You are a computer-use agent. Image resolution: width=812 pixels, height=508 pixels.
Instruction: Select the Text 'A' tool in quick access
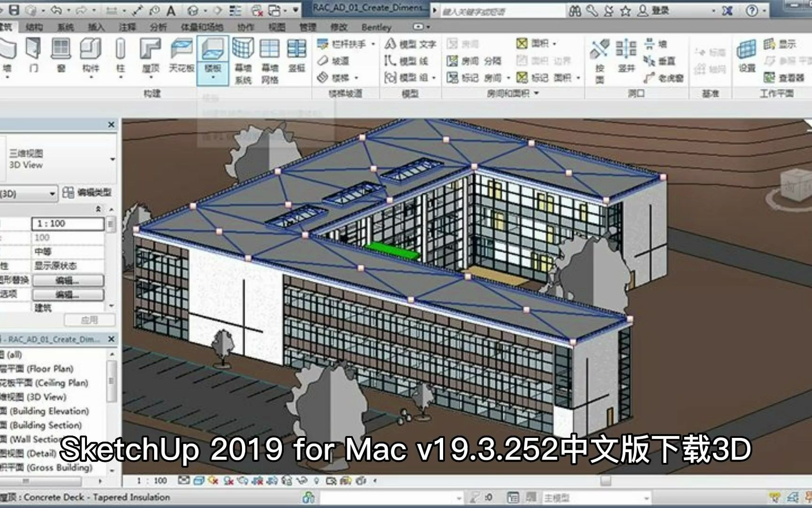171,10
